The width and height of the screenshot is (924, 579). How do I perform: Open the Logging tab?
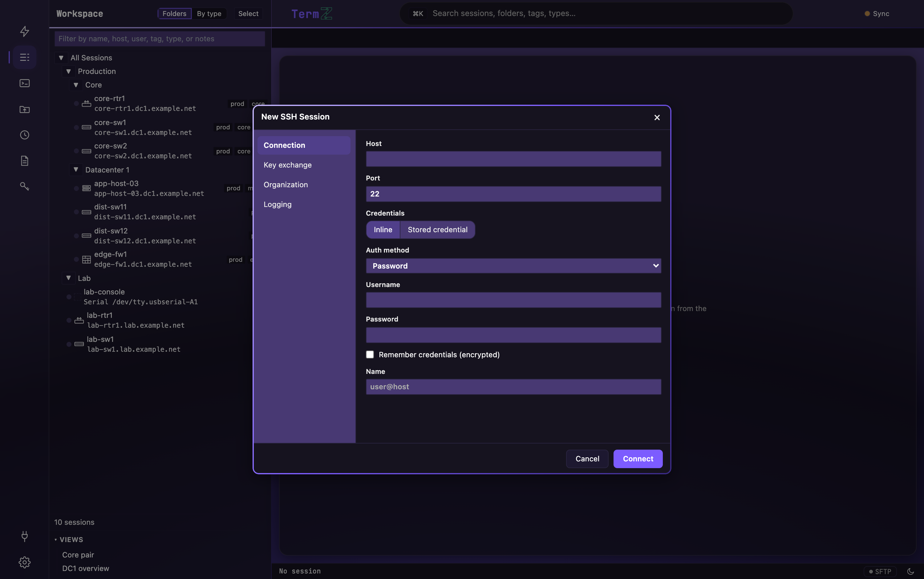304,204
